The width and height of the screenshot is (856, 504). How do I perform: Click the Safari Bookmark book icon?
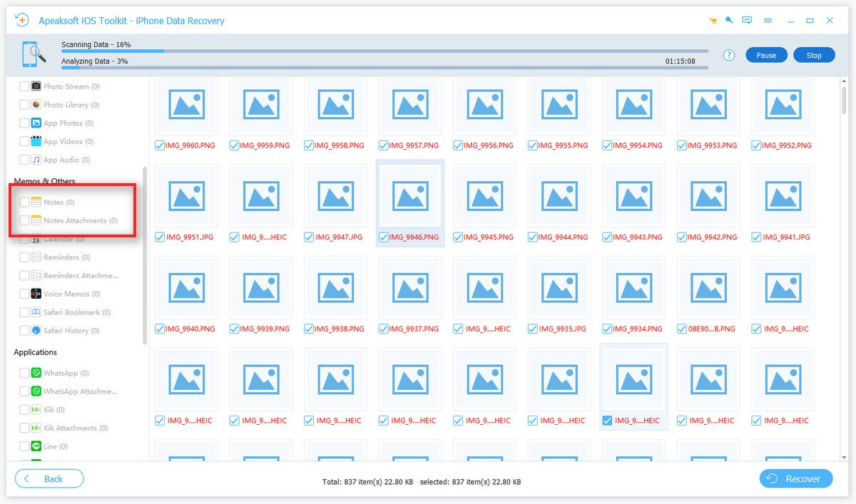[x=36, y=312]
